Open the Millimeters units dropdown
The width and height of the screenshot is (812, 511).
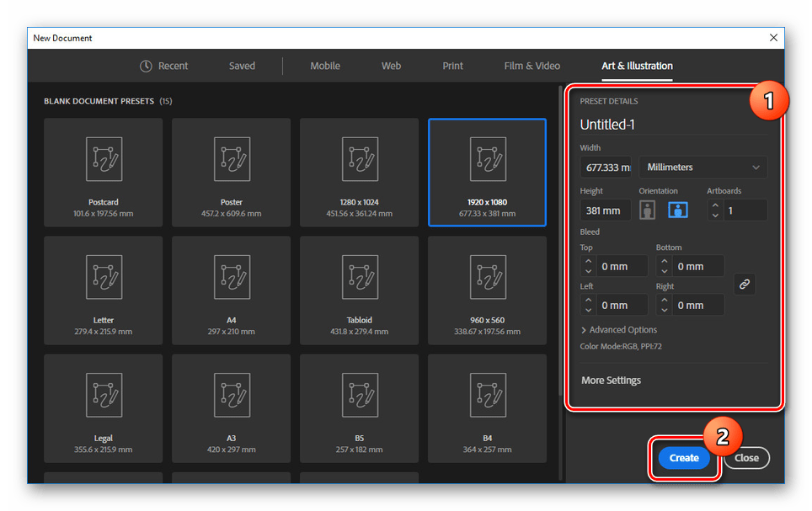click(x=702, y=168)
